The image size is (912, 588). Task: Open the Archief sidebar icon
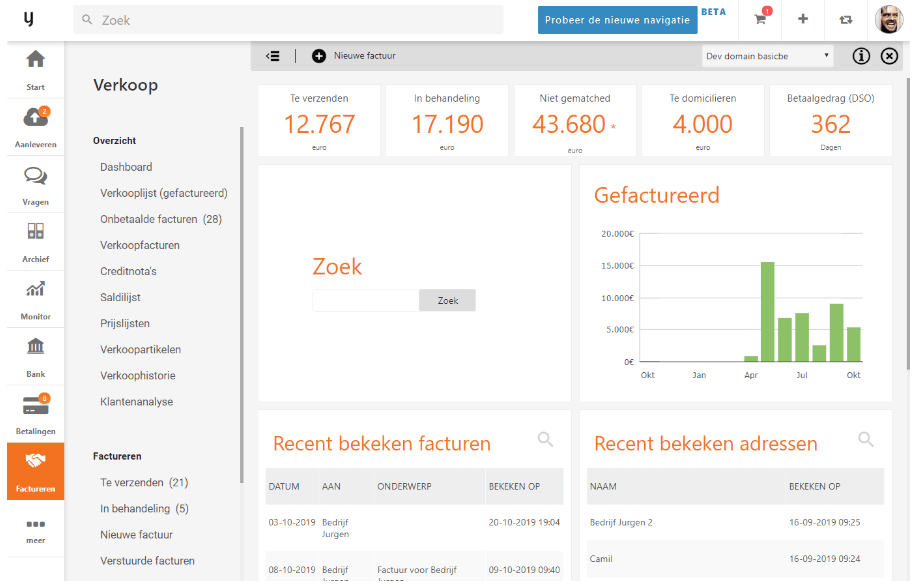coord(35,232)
